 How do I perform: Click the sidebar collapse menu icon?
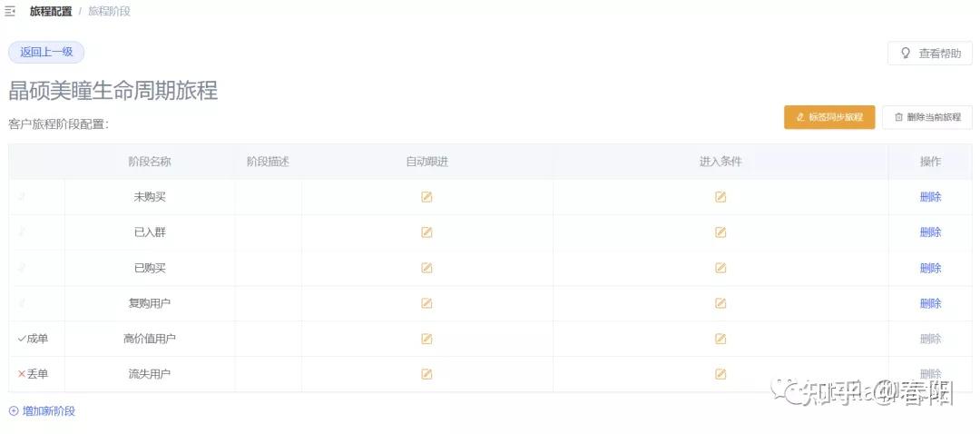[x=10, y=12]
